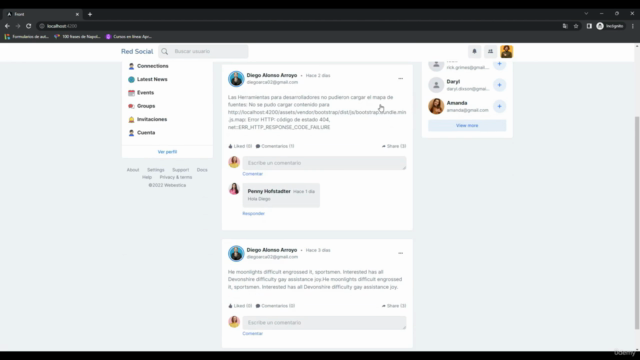640x360 pixels.
Task: Open the browser side panel icon
Action: (x=589, y=26)
